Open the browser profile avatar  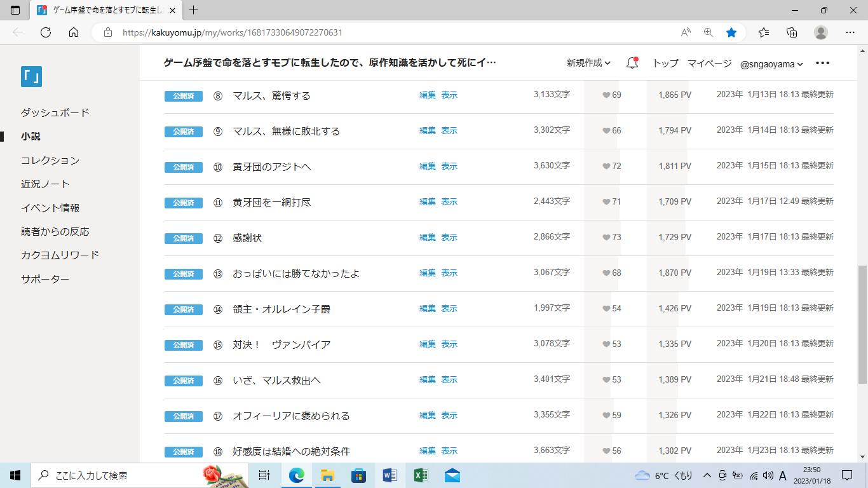(821, 32)
